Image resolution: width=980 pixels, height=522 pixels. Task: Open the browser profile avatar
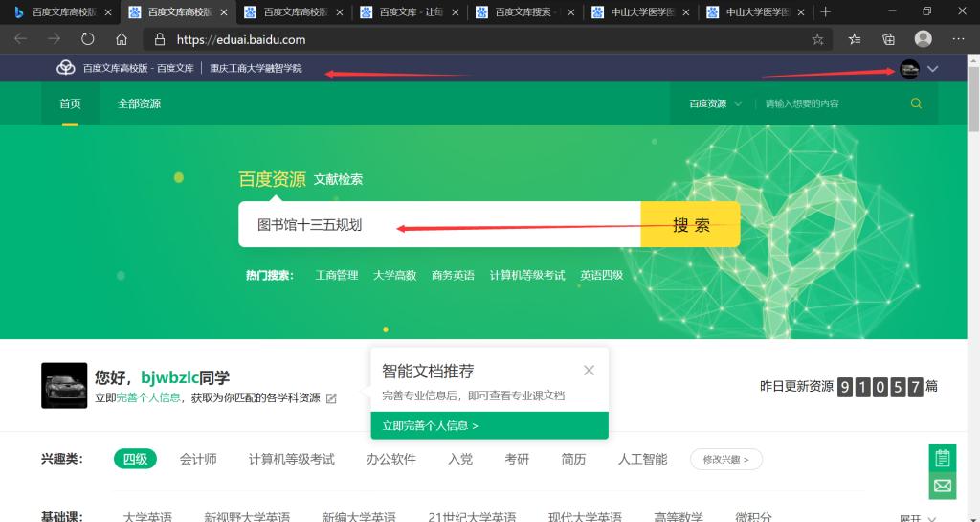924,39
